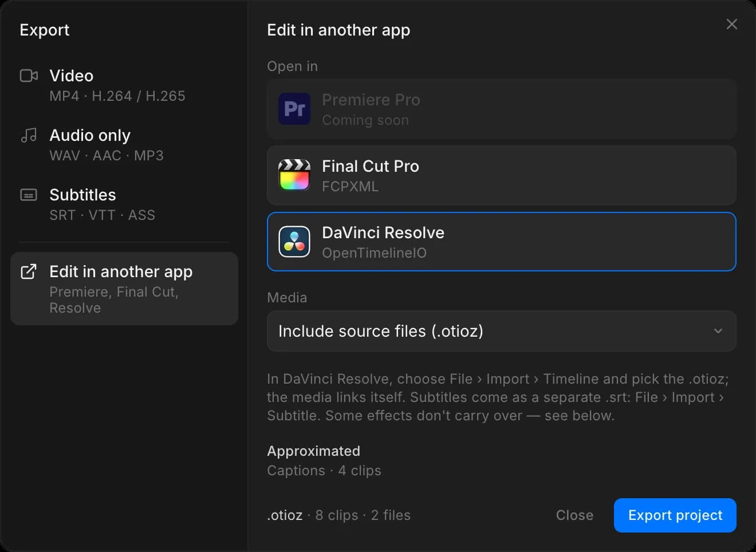
Task: Click the Close button
Action: click(574, 515)
